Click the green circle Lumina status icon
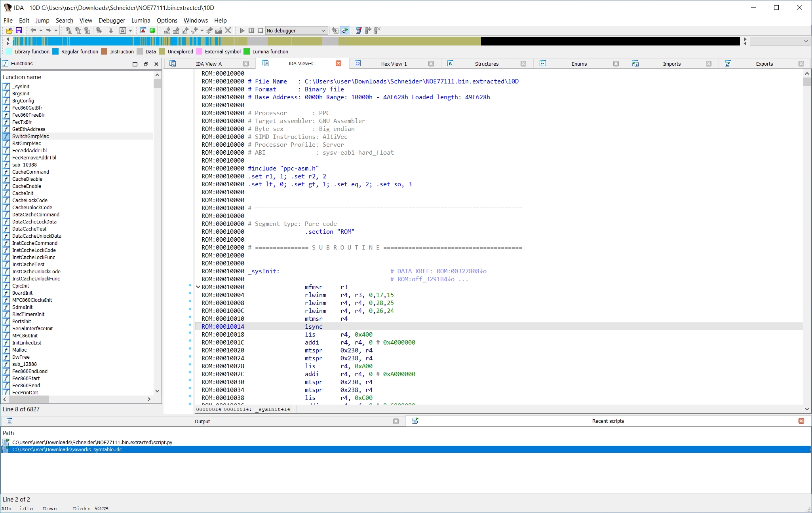 [152, 30]
